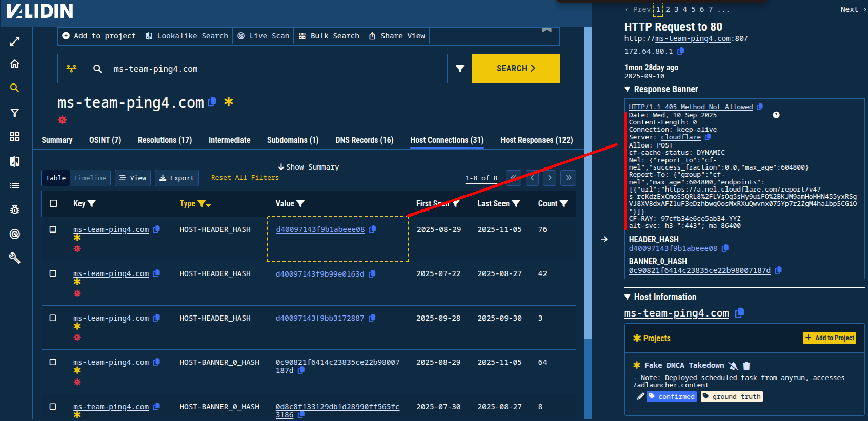Open the OSINT (7) tab
This screenshot has height=421, width=868.
click(x=105, y=140)
